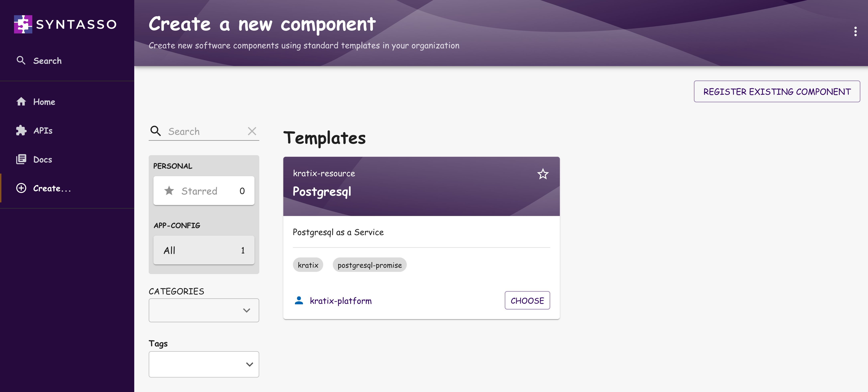Screen dimensions: 868x392
Task: Click the Create plus-circle icon
Action: click(21, 188)
